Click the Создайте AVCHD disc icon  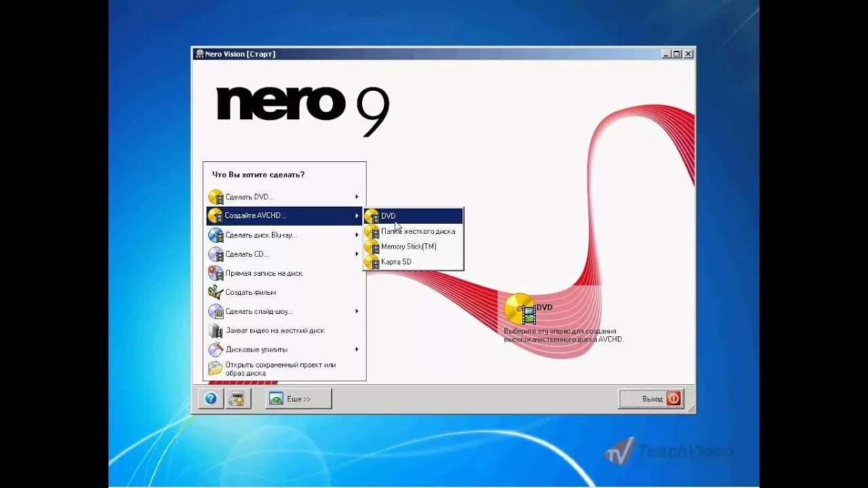[216, 216]
